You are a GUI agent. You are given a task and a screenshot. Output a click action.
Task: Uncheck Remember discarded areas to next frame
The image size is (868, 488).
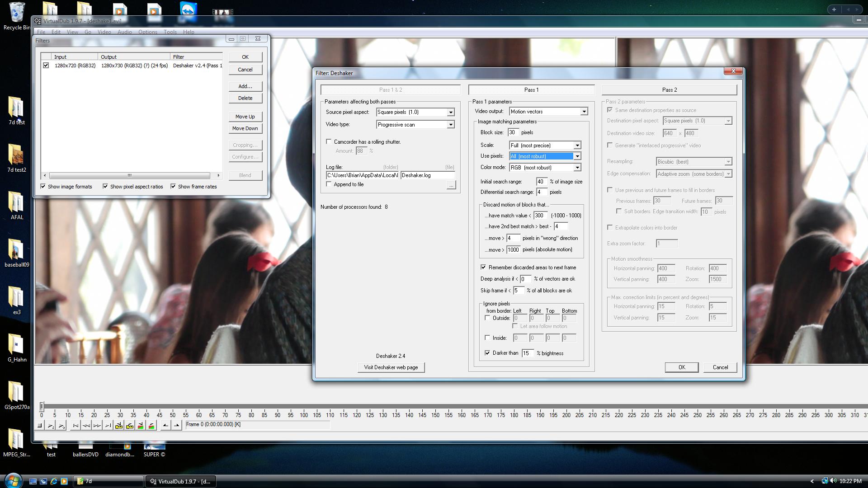point(483,267)
